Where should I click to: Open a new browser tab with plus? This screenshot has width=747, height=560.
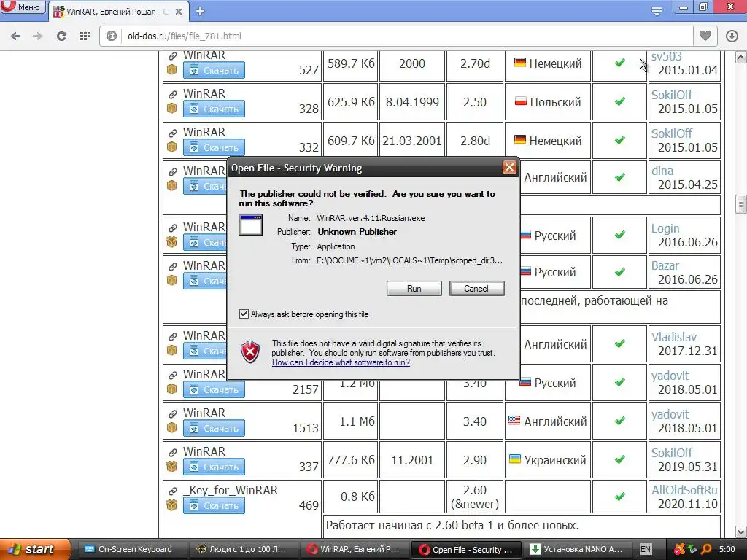(200, 12)
